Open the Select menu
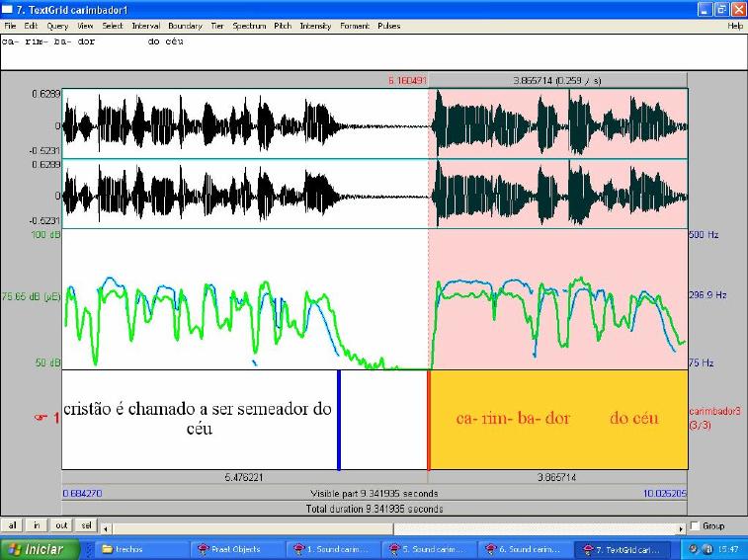 pos(113,26)
